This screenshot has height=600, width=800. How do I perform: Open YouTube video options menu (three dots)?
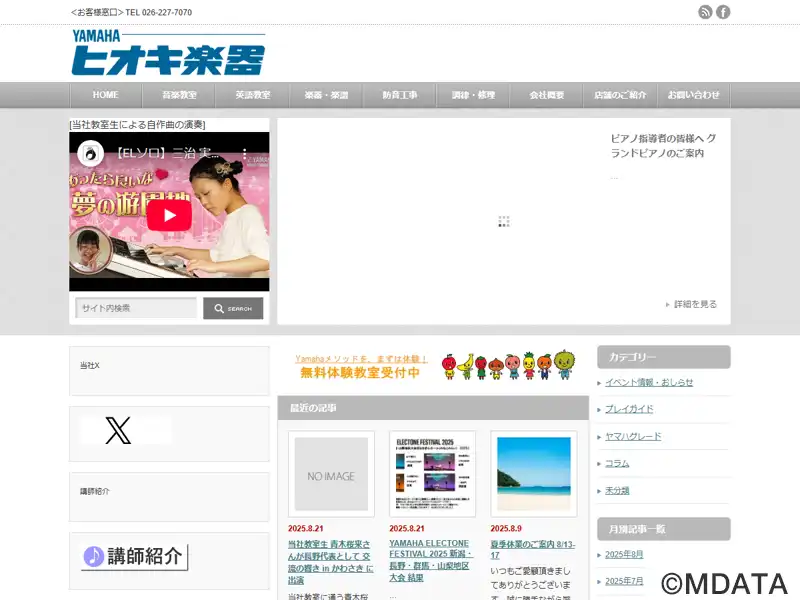point(245,153)
